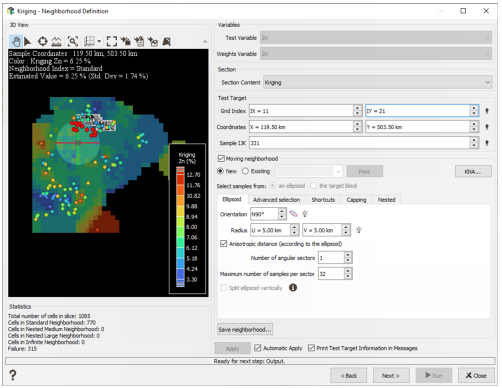Click the pin icon beside Coordinates

[x=487, y=127]
